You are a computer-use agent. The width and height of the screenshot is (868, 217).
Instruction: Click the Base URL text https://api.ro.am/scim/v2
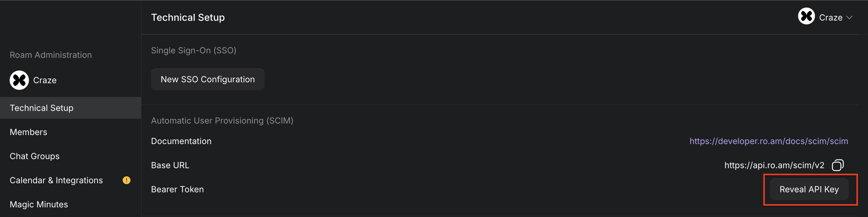(774, 165)
